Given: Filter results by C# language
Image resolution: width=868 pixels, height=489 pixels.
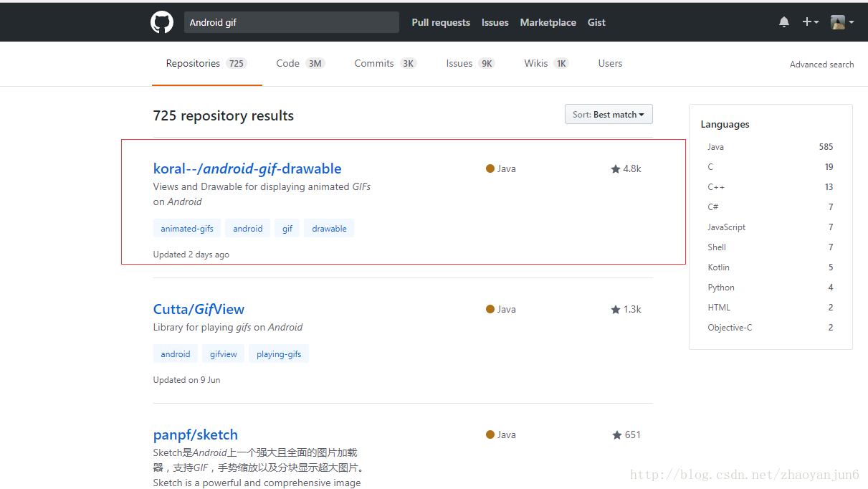Looking at the screenshot, I should coord(771,207).
